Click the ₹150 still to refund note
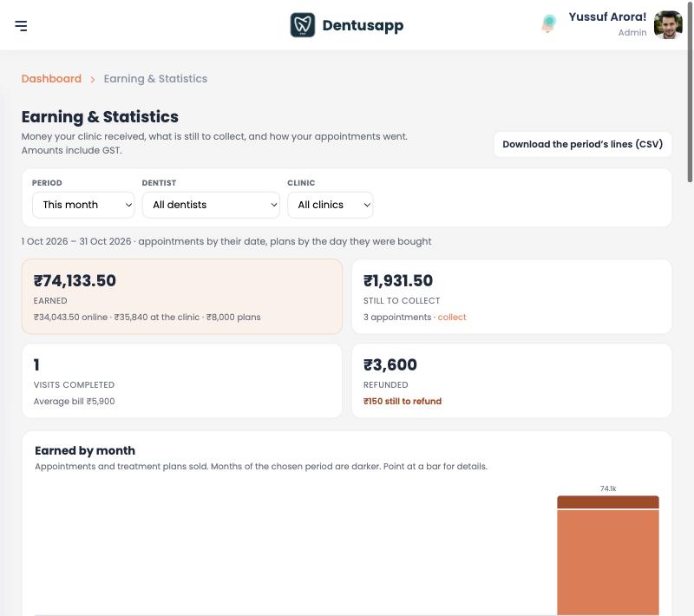Image resolution: width=694 pixels, height=616 pixels. click(403, 402)
